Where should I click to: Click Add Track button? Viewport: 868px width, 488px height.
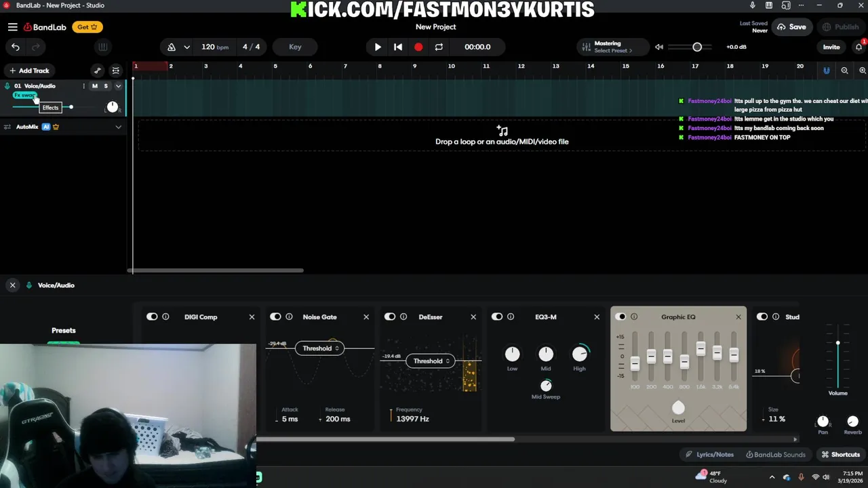(x=28, y=70)
